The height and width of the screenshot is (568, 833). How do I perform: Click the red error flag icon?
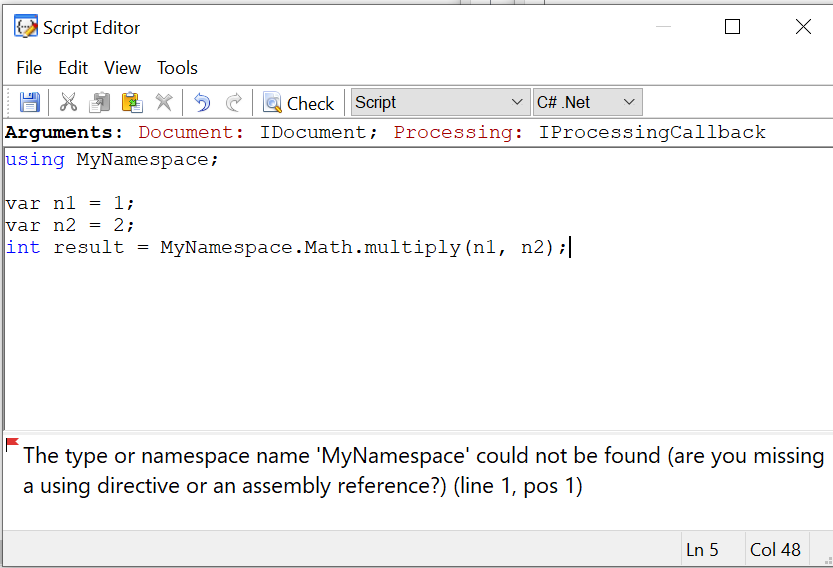pyautogui.click(x=12, y=444)
